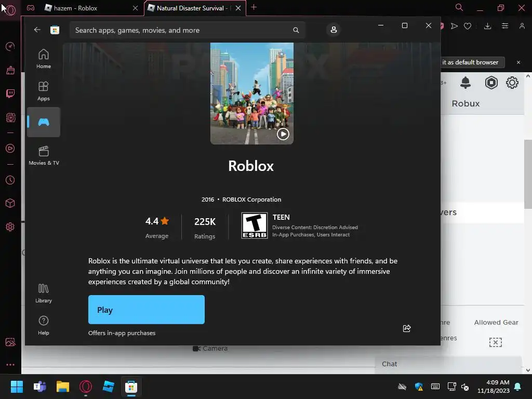This screenshot has height=399, width=532.
Task: Open Settings gear in Opera sidebar
Action: point(10,227)
